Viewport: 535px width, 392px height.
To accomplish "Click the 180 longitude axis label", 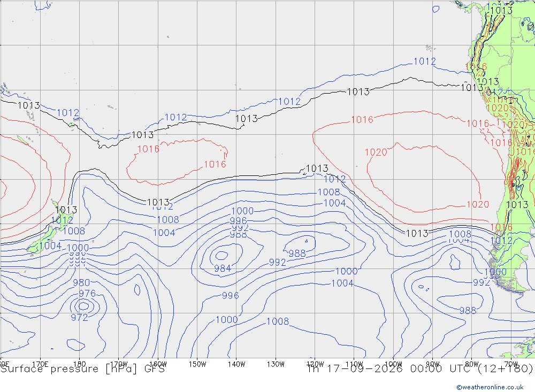I will pyautogui.click(x=80, y=364).
